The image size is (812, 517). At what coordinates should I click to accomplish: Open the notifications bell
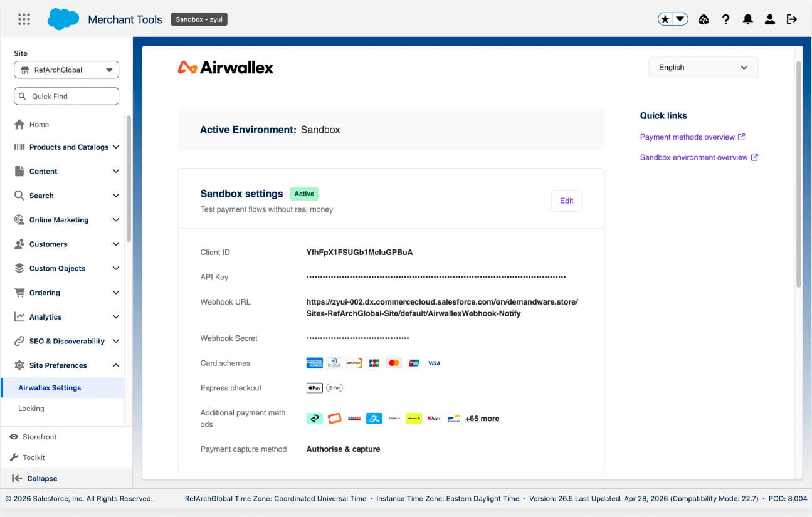coord(747,19)
